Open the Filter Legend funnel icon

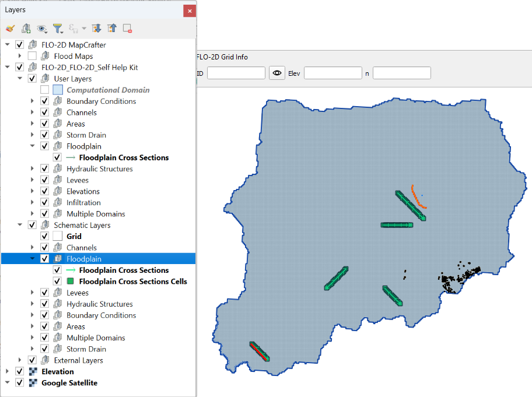(57, 28)
